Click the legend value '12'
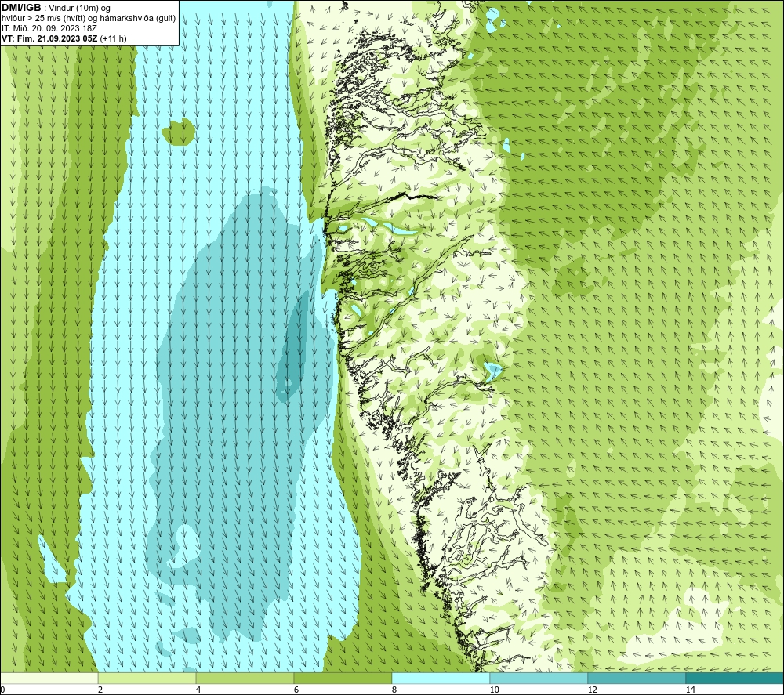This screenshot has width=784, height=695. (x=592, y=690)
